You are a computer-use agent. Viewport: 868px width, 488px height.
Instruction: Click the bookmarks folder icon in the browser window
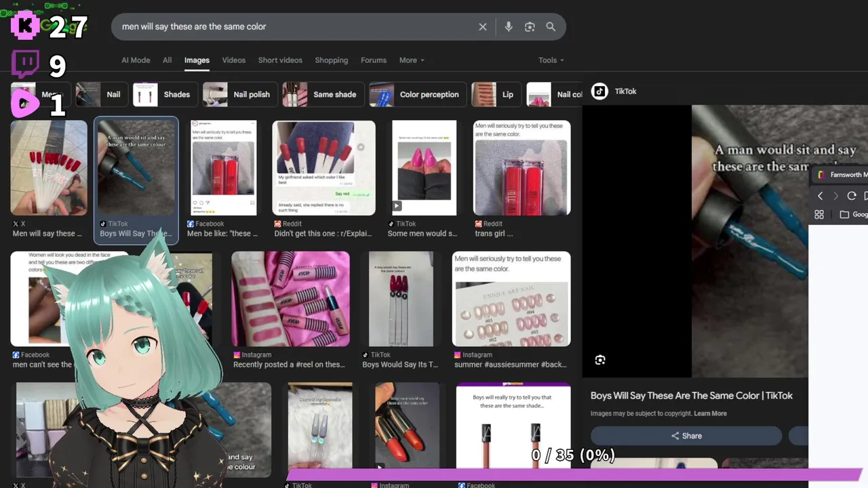point(844,214)
